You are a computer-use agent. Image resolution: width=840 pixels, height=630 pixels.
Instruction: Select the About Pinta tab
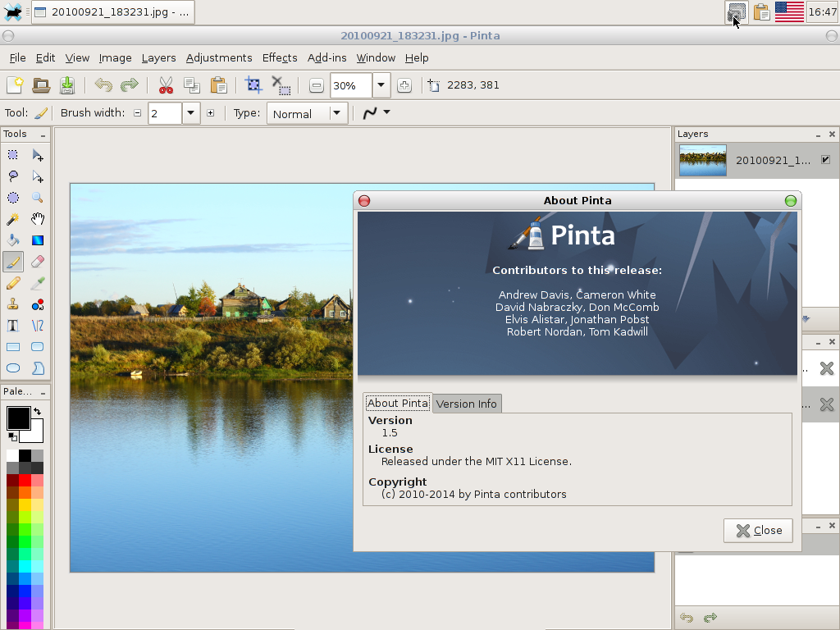pos(398,403)
